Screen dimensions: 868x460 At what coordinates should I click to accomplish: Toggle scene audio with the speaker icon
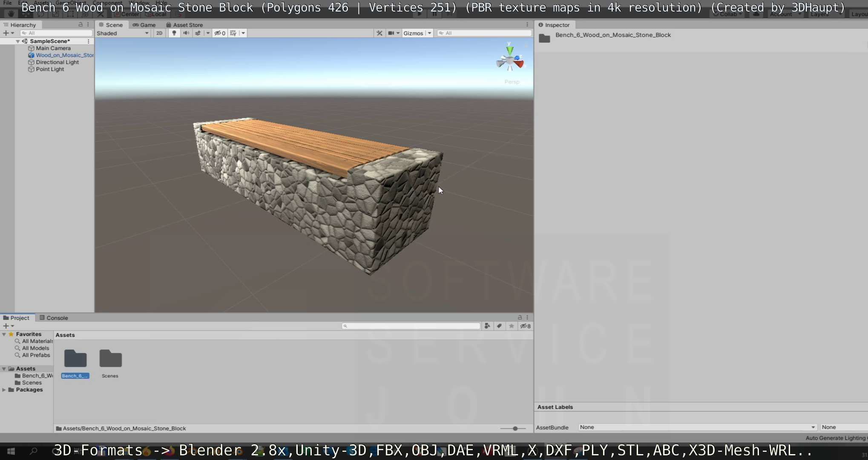point(186,33)
